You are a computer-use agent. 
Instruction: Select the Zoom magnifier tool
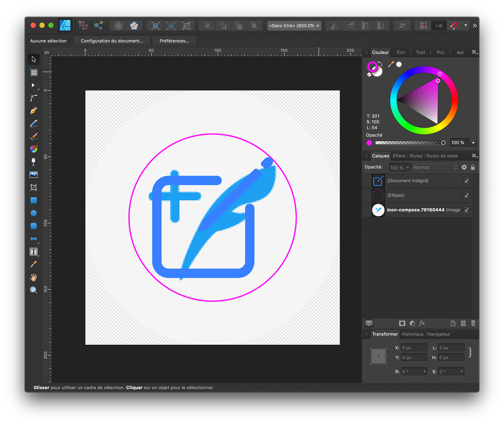(33, 290)
